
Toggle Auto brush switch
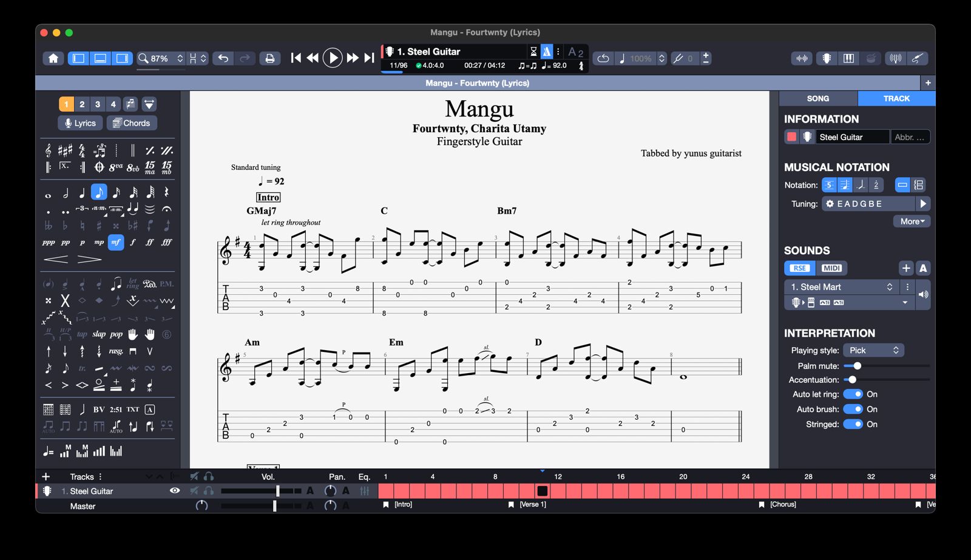click(853, 409)
